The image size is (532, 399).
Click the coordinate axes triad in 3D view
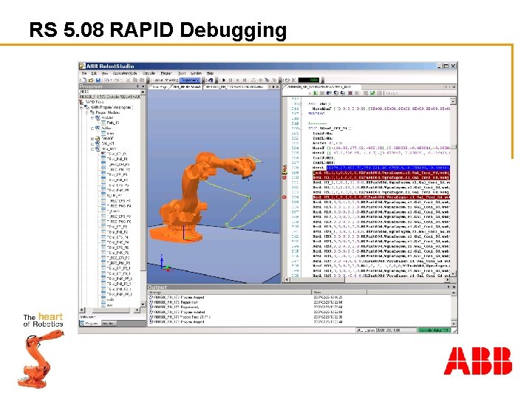tap(166, 264)
